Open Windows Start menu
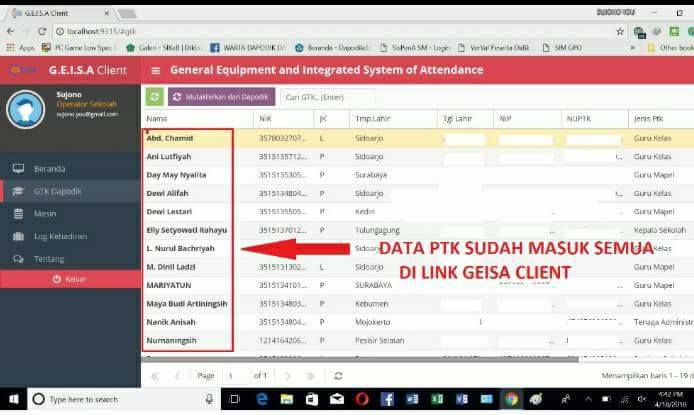 point(14,400)
